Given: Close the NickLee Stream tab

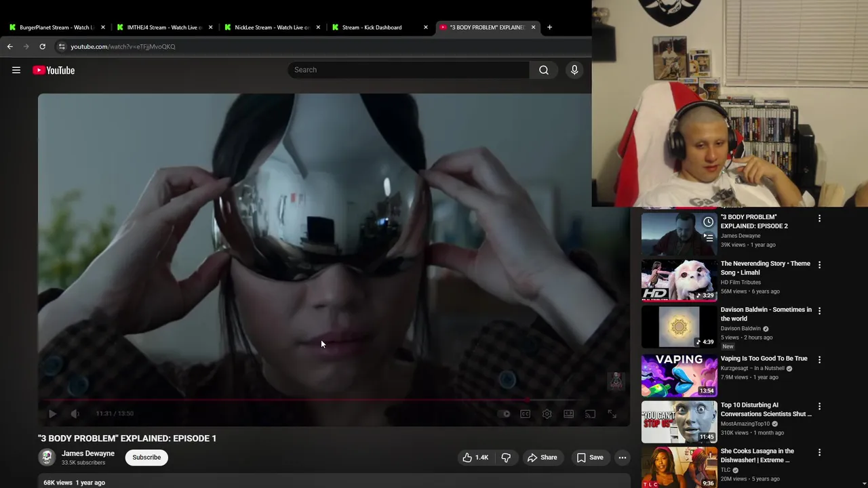Looking at the screenshot, I should tap(318, 27).
